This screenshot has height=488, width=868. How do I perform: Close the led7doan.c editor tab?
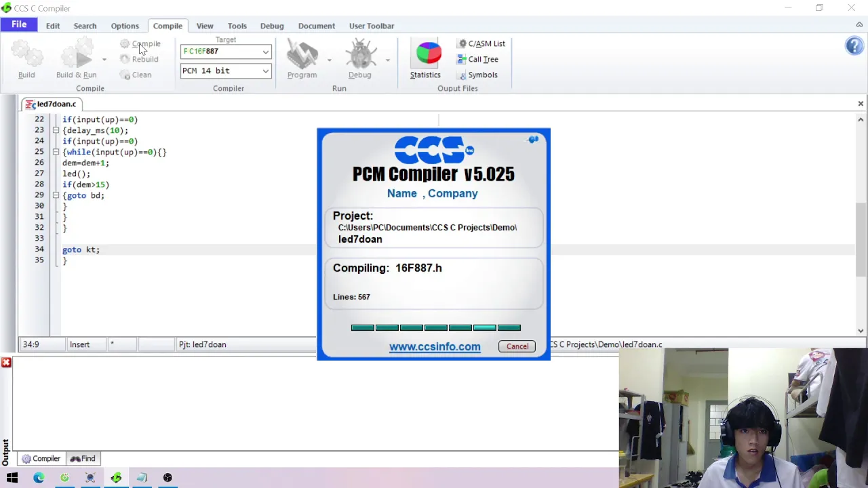(x=861, y=104)
